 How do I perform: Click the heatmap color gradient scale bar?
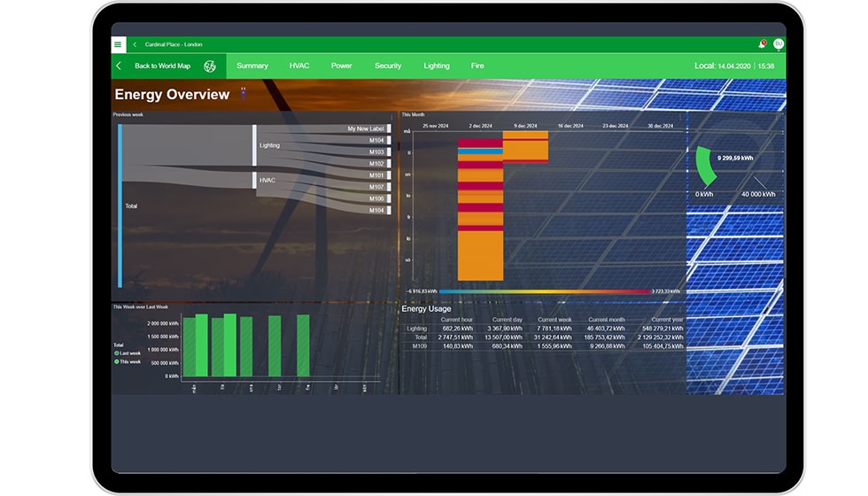tap(544, 291)
